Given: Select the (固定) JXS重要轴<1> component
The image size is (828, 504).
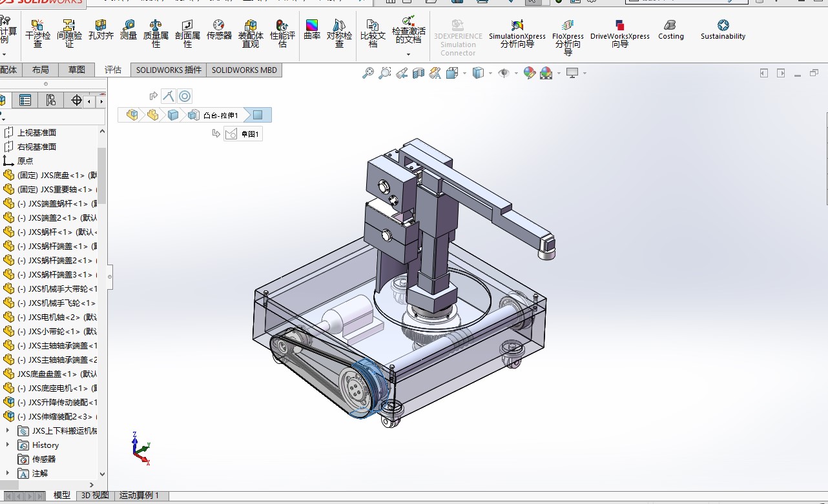Looking at the screenshot, I should tap(50, 189).
